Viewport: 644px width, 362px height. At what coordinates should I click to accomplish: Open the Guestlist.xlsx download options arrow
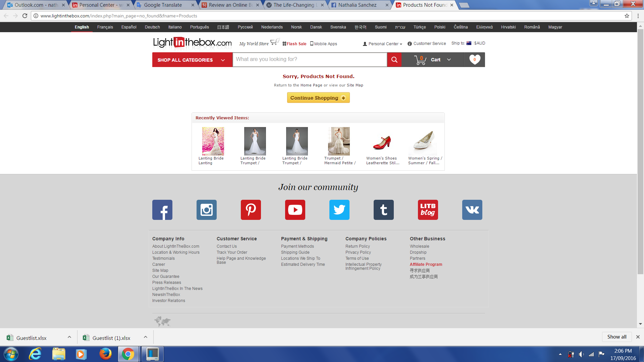[69, 337]
